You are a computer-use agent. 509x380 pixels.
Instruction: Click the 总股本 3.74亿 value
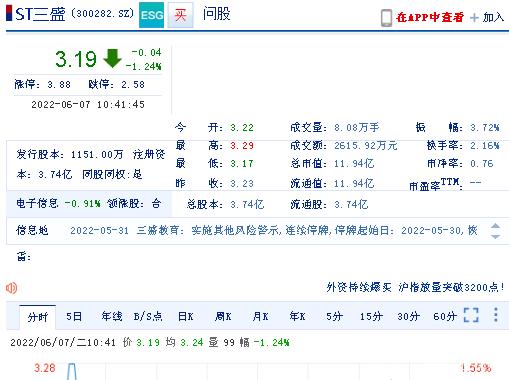coord(247,204)
